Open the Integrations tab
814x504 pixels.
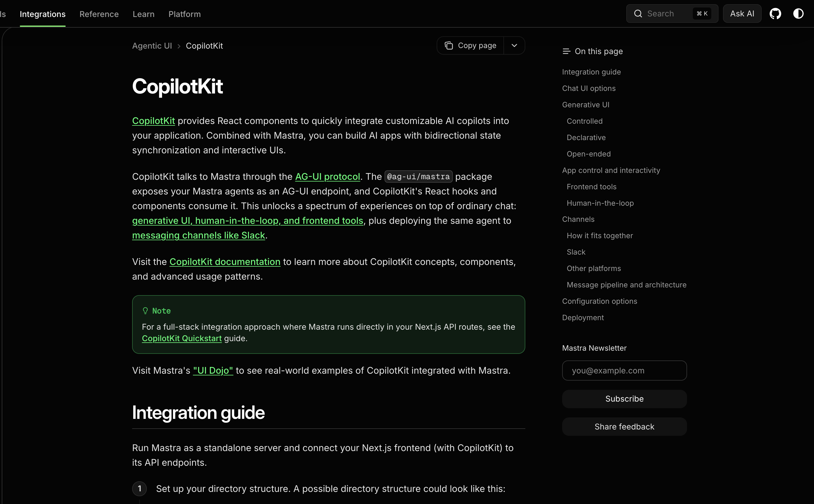[43, 14]
